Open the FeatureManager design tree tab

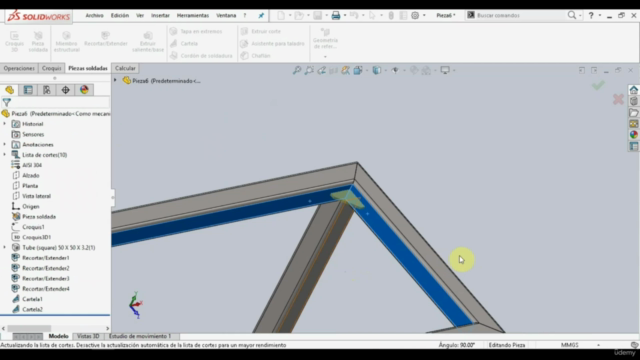(9, 90)
